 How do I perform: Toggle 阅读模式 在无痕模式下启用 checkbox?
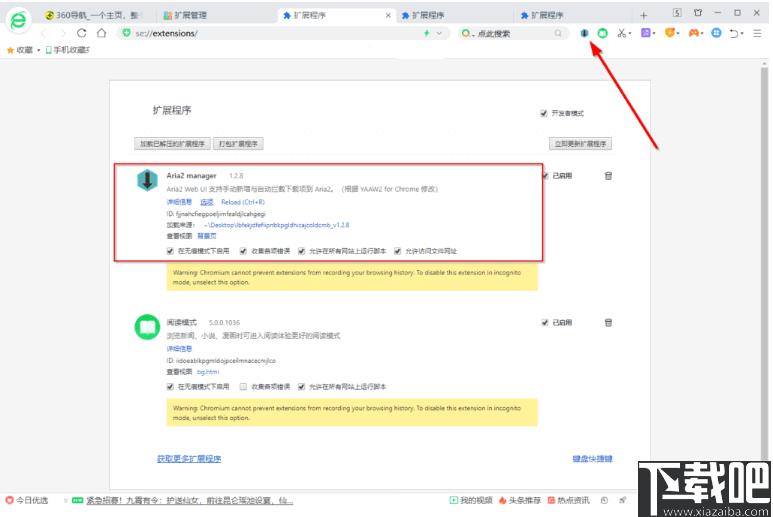(x=170, y=386)
